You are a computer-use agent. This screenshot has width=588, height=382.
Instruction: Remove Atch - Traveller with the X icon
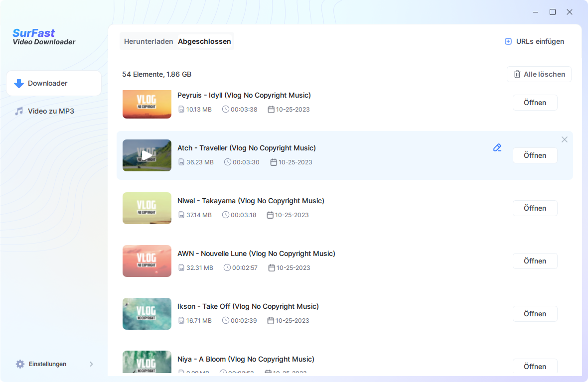(564, 139)
